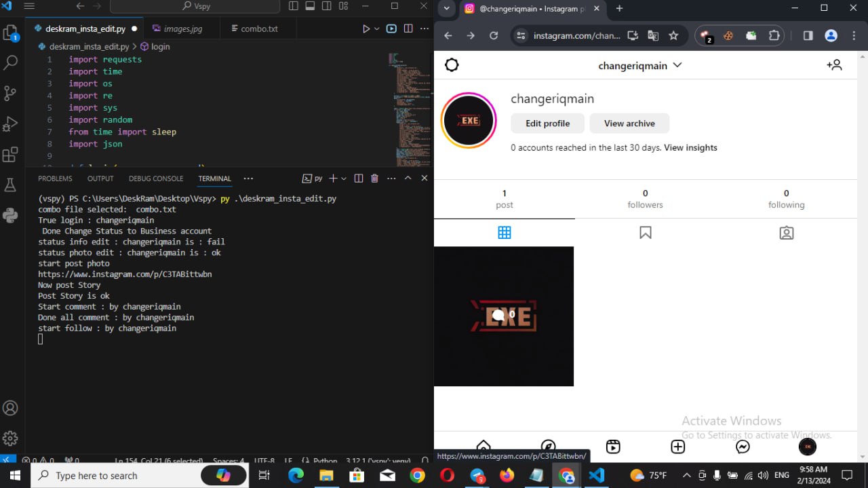Switch to deskram_insta_edit.py editor tab

(85, 29)
